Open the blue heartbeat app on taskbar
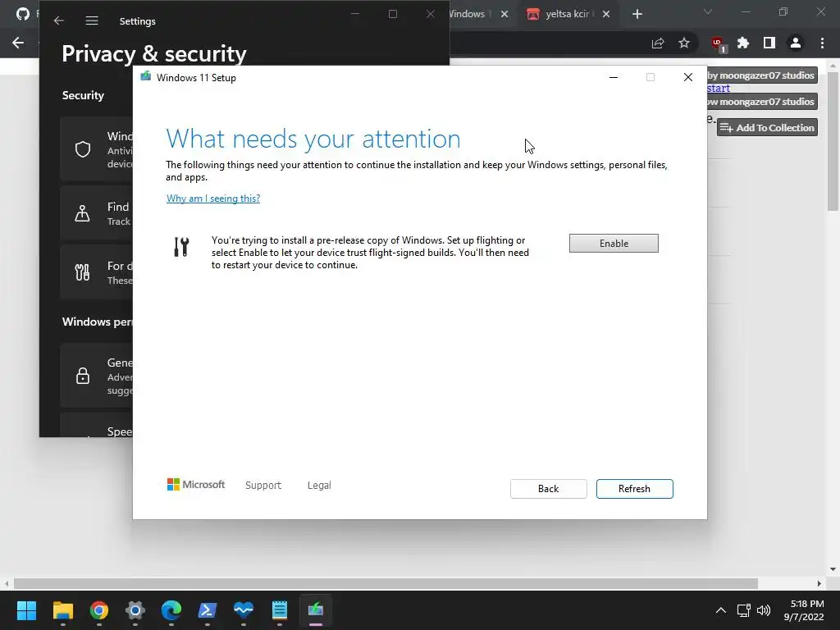Viewport: 840px width, 630px height. coord(243,610)
